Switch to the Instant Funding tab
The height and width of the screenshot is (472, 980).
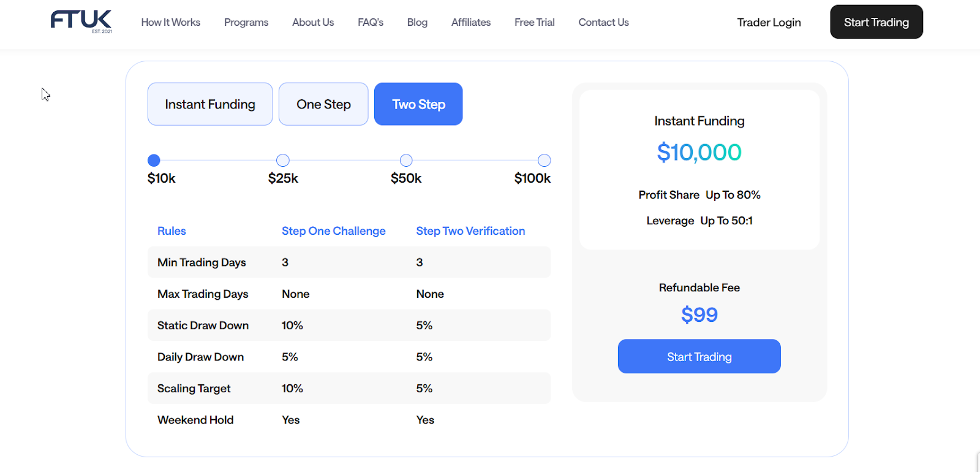coord(210,104)
